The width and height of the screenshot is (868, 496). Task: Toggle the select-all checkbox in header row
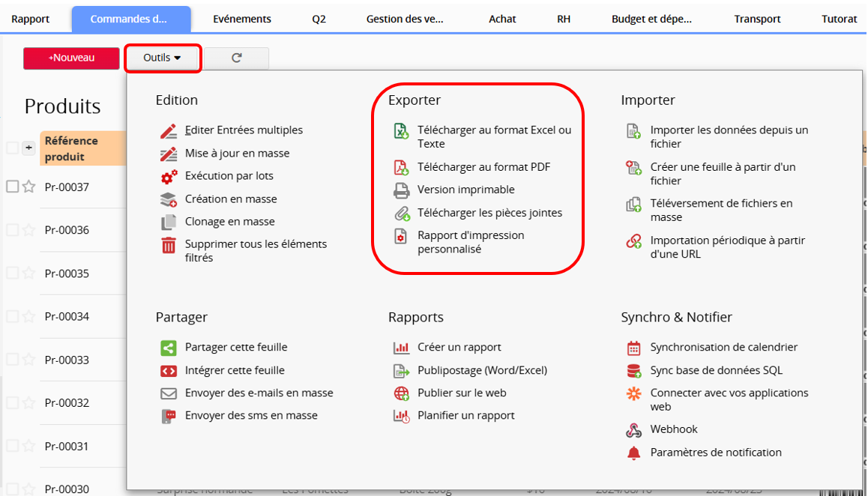12,148
